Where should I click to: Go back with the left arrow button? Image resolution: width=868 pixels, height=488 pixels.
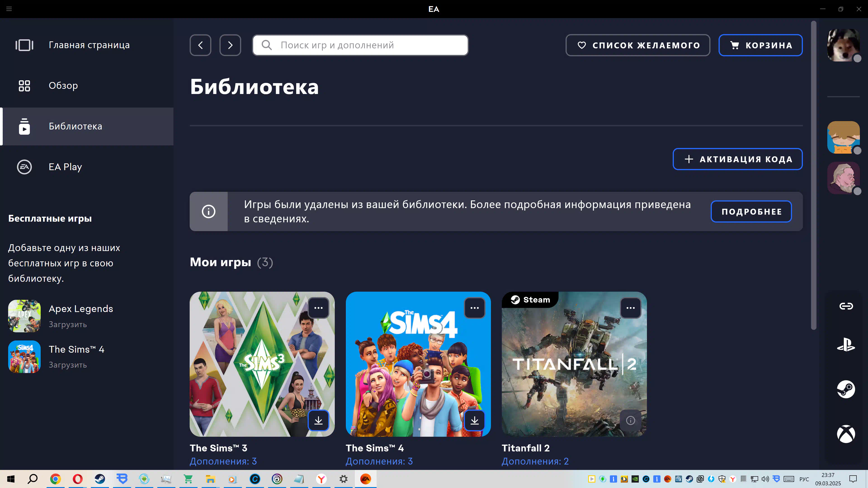[200, 45]
